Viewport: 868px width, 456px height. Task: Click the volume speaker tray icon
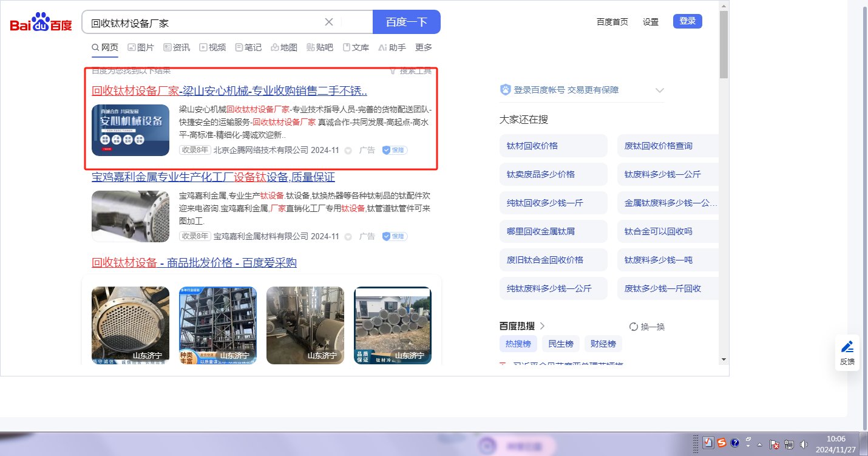pyautogui.click(x=804, y=444)
